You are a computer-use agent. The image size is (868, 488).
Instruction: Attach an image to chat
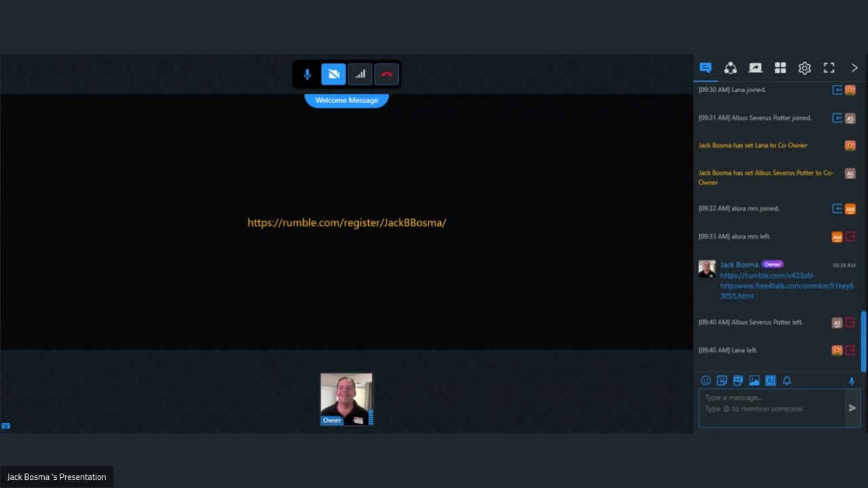click(754, 381)
